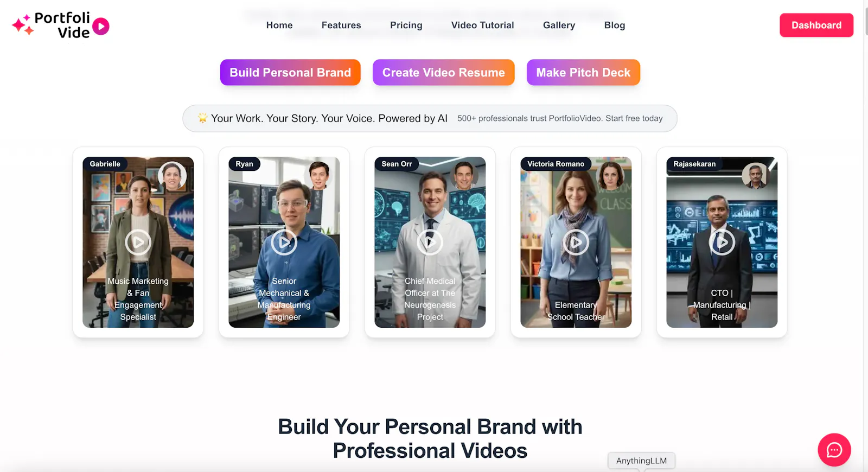Go to the Features page
Screen dimensions: 868x472
(341, 25)
